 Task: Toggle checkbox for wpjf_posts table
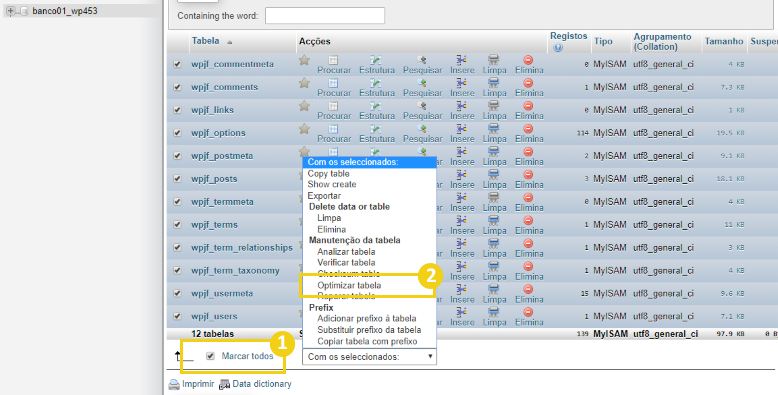tap(178, 179)
